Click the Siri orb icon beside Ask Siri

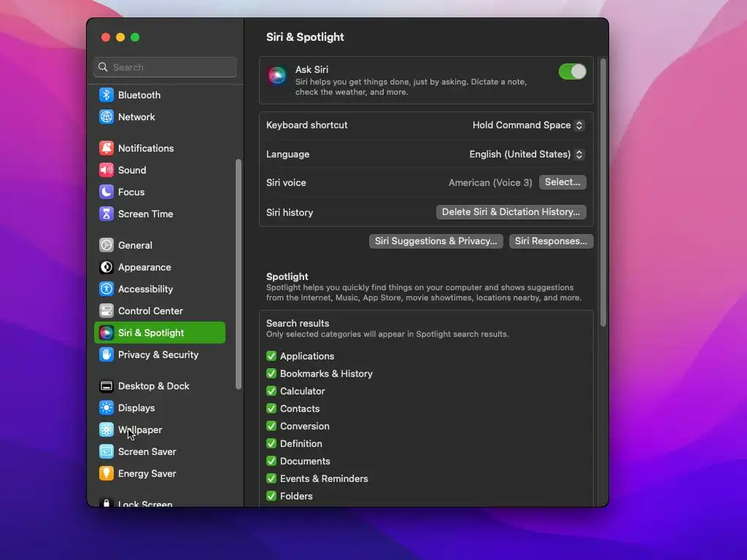[x=276, y=75]
